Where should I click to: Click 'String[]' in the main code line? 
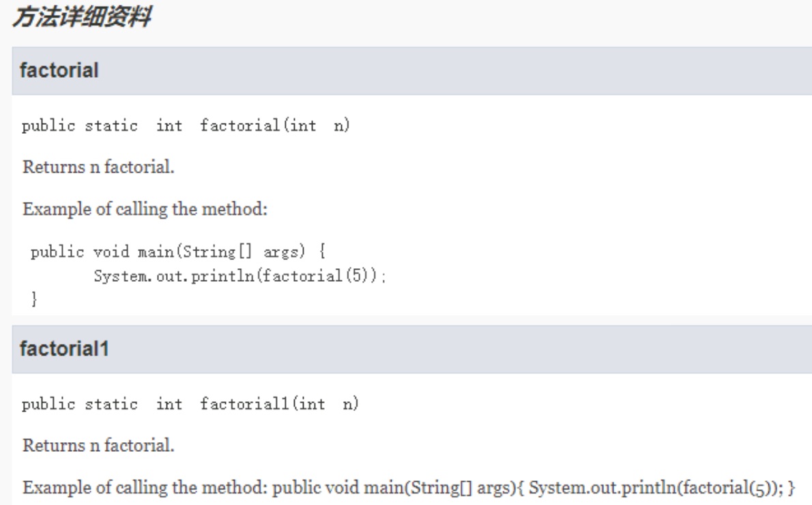[x=218, y=252]
